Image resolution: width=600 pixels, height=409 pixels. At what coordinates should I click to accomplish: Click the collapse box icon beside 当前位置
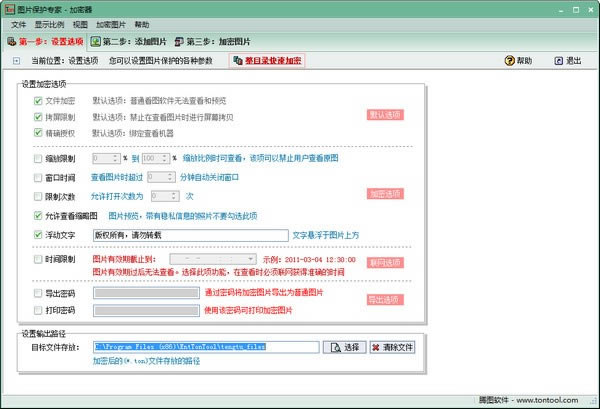(16, 61)
